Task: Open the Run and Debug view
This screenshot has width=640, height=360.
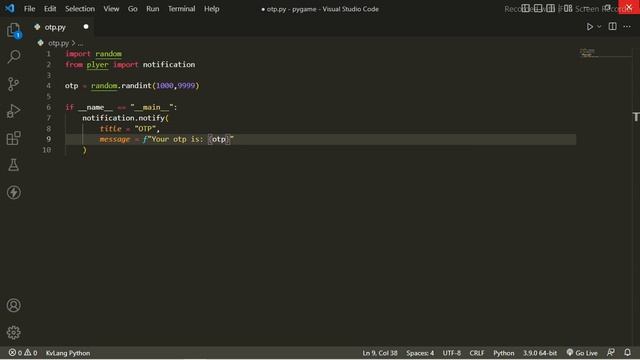Action: pos(13,111)
